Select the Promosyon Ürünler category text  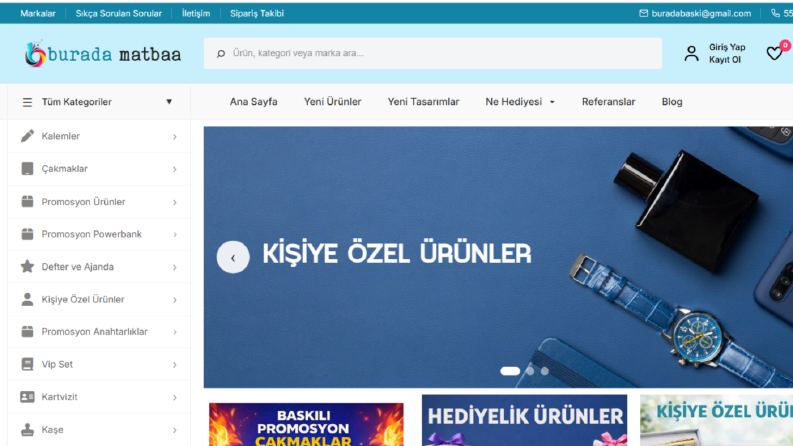83,202
